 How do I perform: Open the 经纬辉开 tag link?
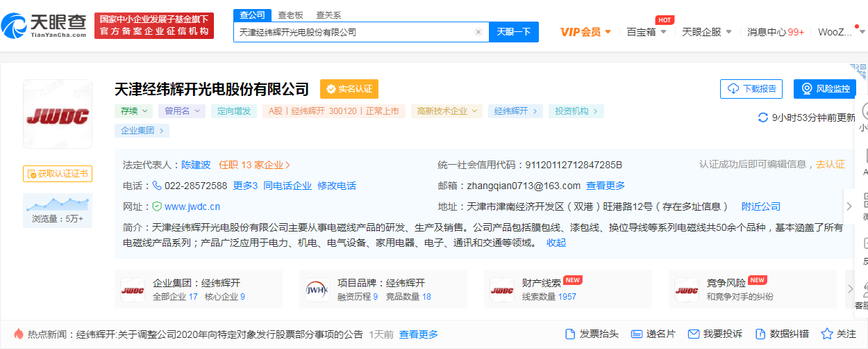point(516,111)
